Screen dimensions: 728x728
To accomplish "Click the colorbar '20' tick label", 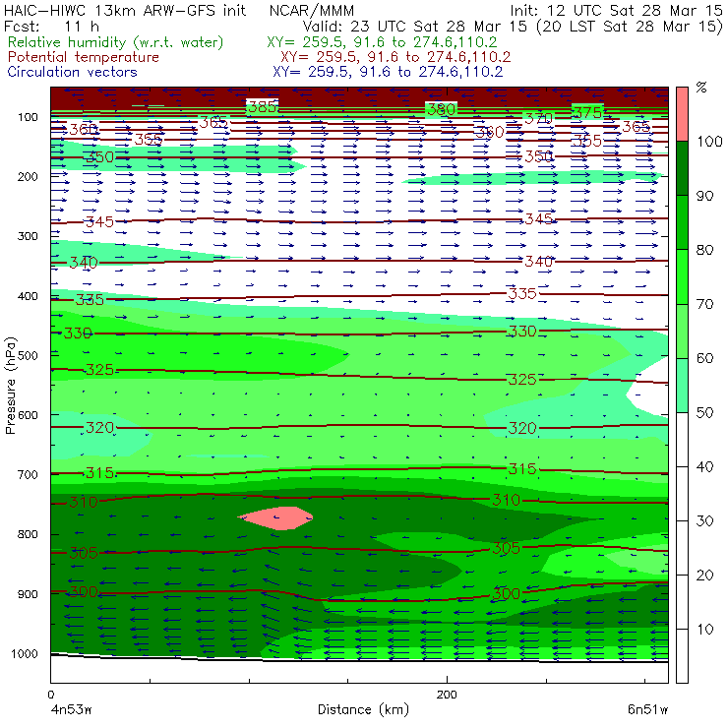I will (704, 576).
